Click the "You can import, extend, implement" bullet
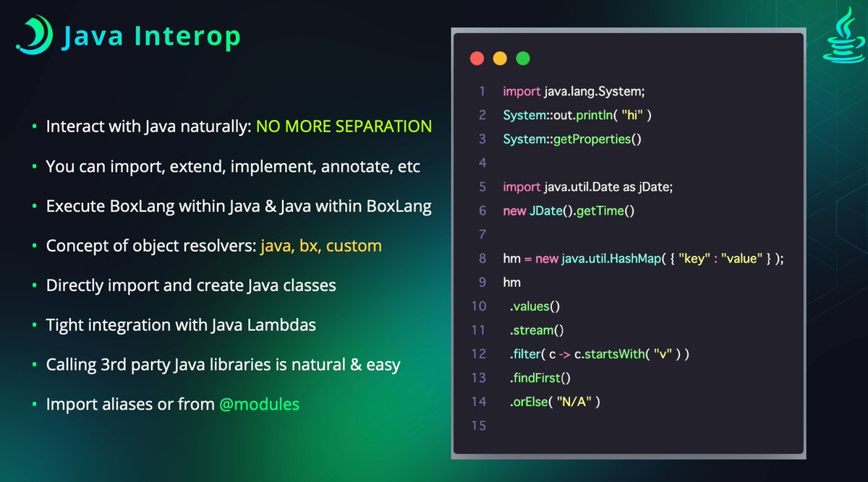The width and height of the screenshot is (868, 482). click(233, 166)
